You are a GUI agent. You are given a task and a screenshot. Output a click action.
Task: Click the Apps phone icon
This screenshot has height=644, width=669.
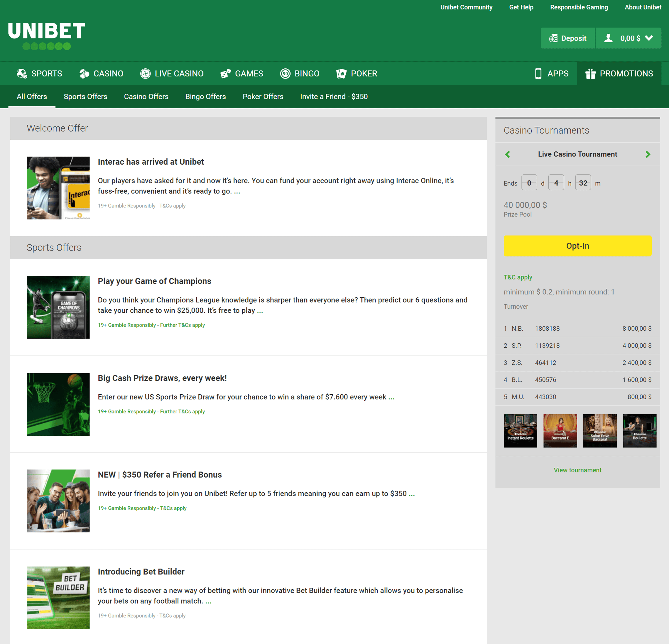pos(538,73)
